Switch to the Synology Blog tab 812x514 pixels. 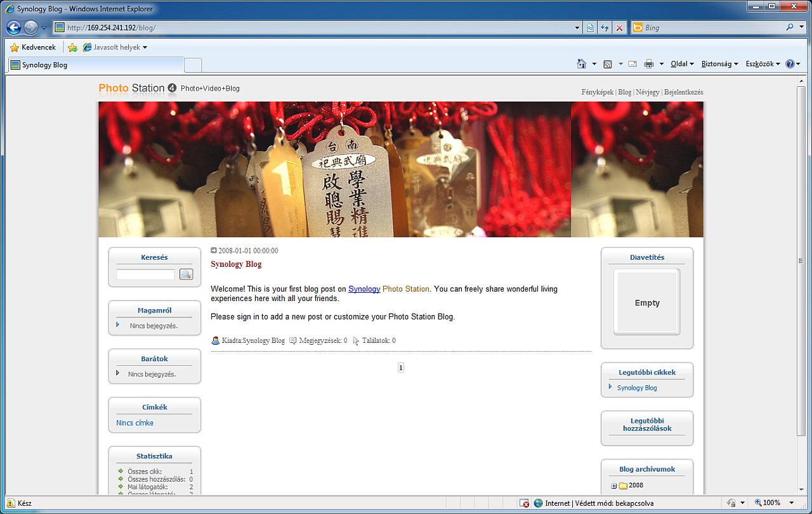pos(95,65)
